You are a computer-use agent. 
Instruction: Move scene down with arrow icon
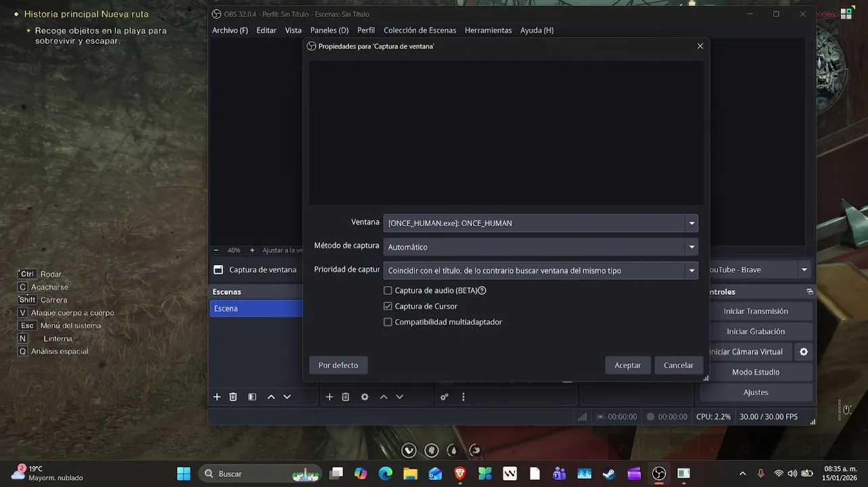click(287, 397)
